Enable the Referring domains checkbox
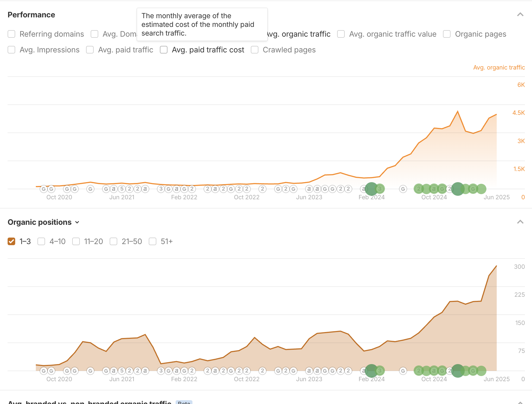 (11, 34)
